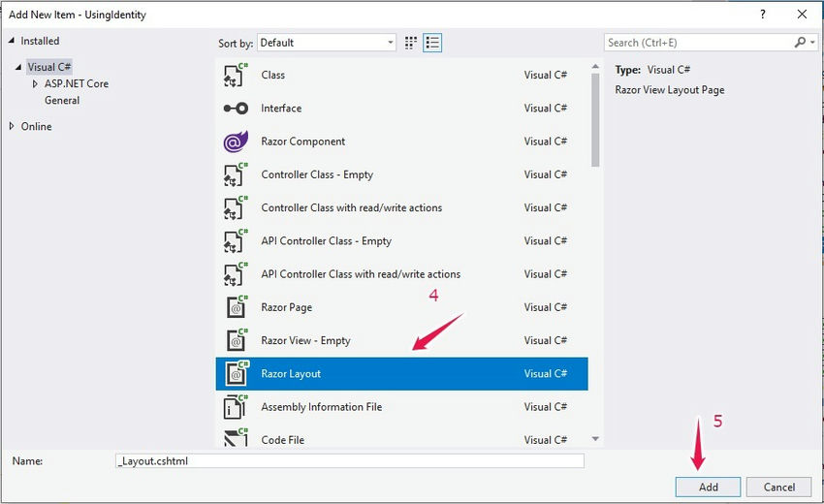Click the template list scrollbar thumb
The image size is (824, 504).
(595, 120)
